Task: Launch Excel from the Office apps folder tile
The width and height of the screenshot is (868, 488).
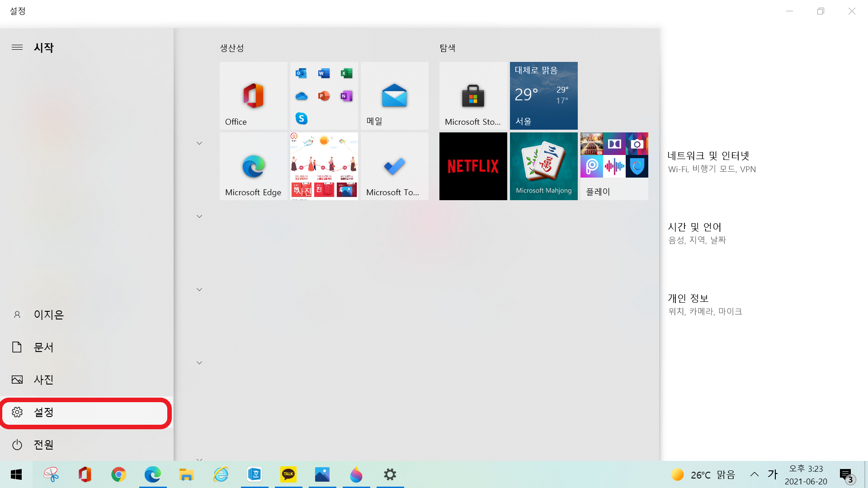Action: pyautogui.click(x=347, y=73)
